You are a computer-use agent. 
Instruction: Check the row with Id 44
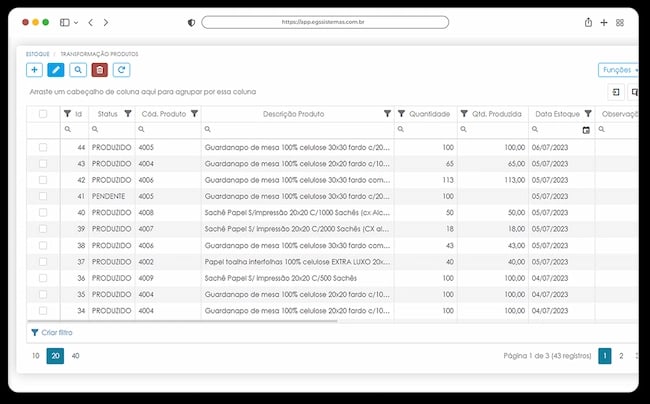point(43,147)
